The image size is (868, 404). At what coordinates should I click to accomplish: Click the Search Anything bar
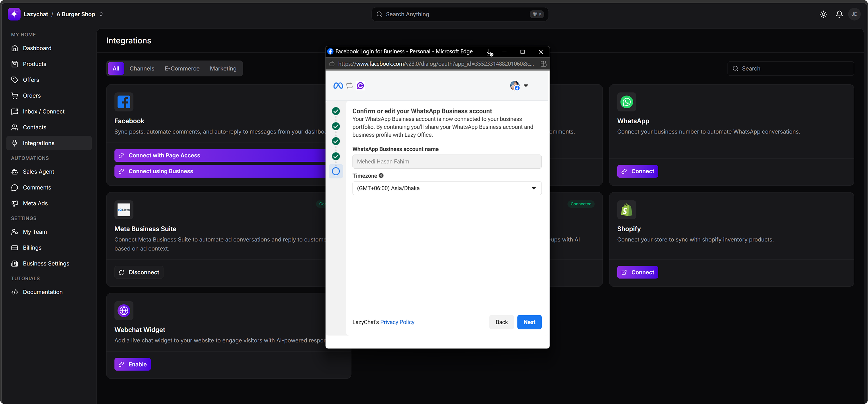pos(460,14)
